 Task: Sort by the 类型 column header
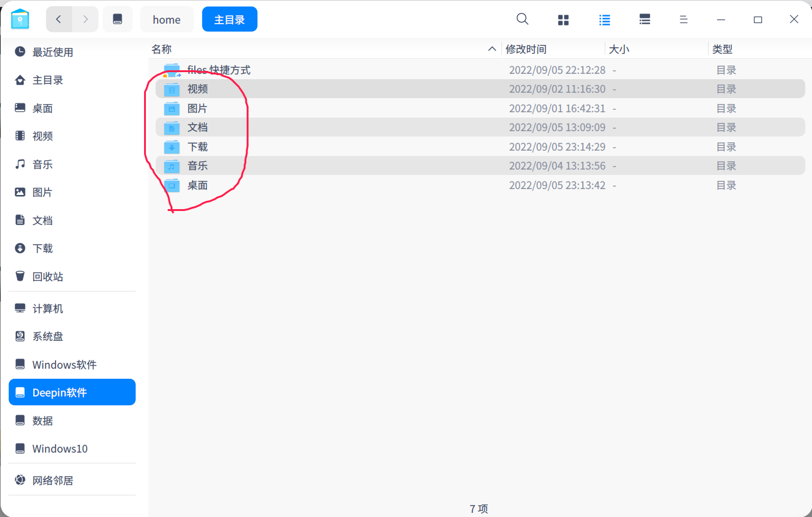(x=760, y=49)
